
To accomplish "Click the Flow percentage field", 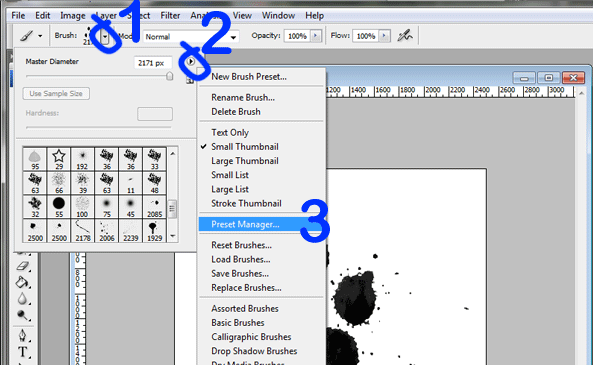I will point(366,36).
